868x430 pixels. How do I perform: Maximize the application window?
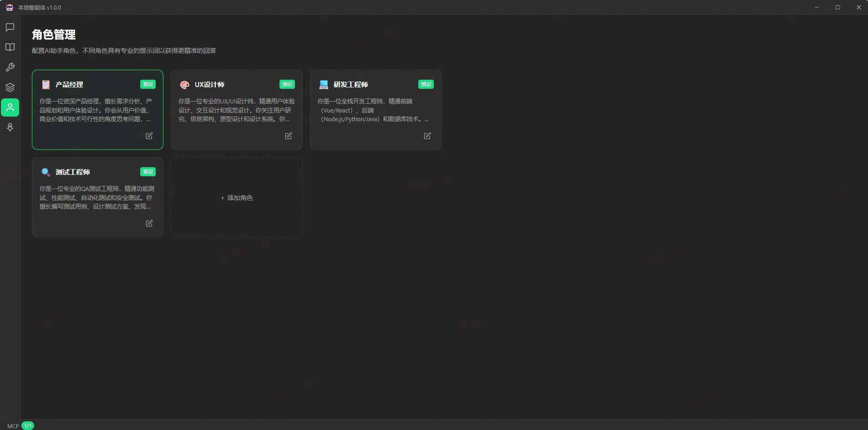coord(838,7)
